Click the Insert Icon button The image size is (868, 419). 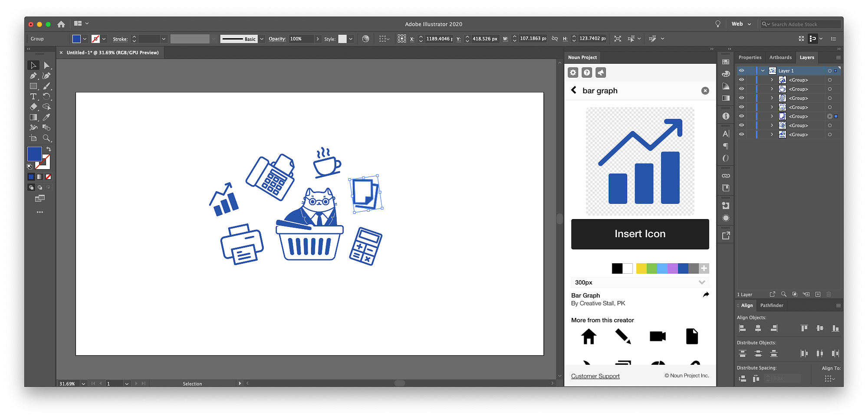640,234
